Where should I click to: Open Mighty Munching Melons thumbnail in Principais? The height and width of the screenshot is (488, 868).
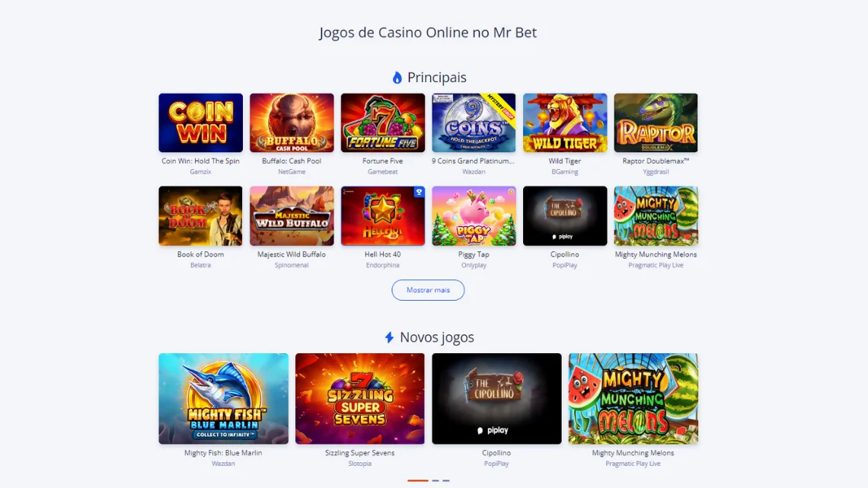click(656, 215)
